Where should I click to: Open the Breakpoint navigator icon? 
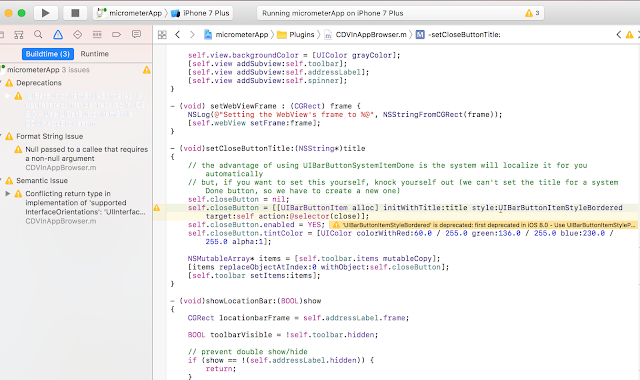coord(116,35)
